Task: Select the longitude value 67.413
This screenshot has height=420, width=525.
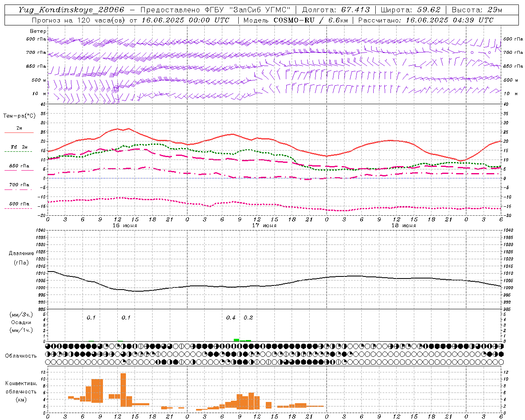Action: click(x=356, y=10)
